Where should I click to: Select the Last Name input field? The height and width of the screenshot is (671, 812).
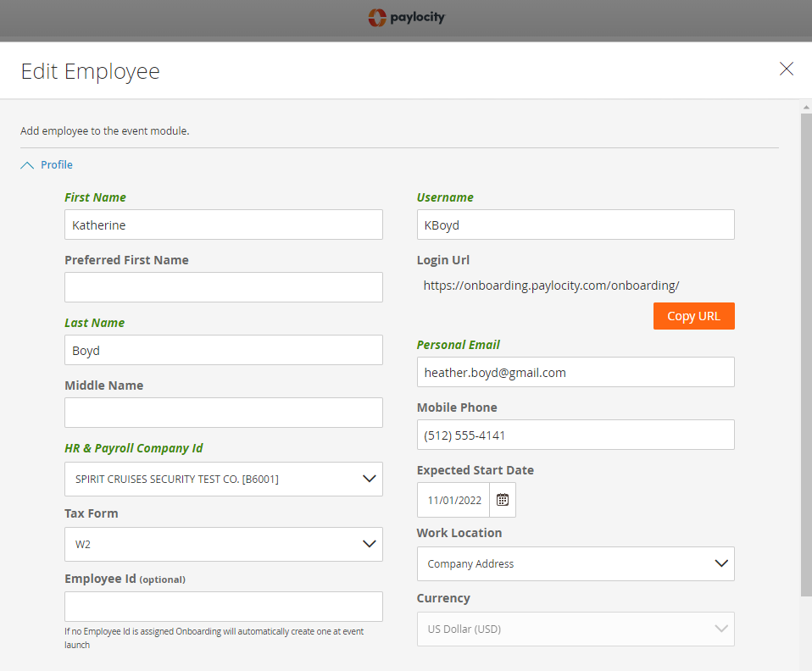pos(224,351)
